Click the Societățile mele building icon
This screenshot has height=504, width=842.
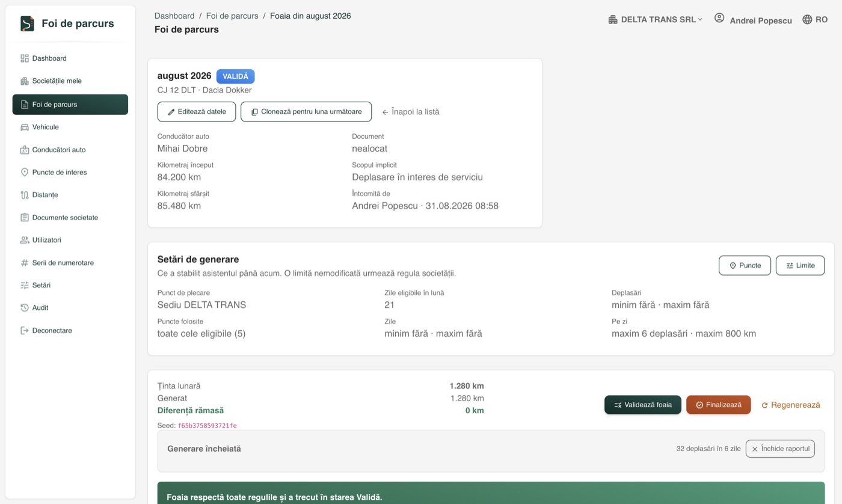click(x=25, y=81)
